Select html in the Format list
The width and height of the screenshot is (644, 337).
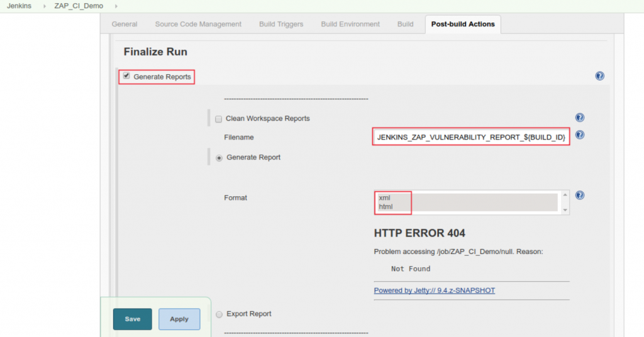click(x=386, y=206)
